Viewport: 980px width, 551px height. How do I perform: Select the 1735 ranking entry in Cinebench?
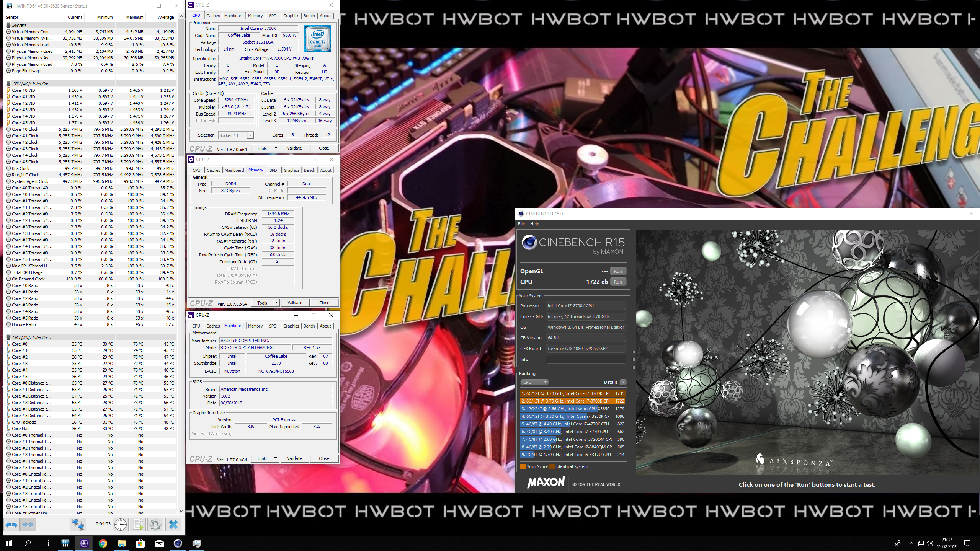click(573, 393)
